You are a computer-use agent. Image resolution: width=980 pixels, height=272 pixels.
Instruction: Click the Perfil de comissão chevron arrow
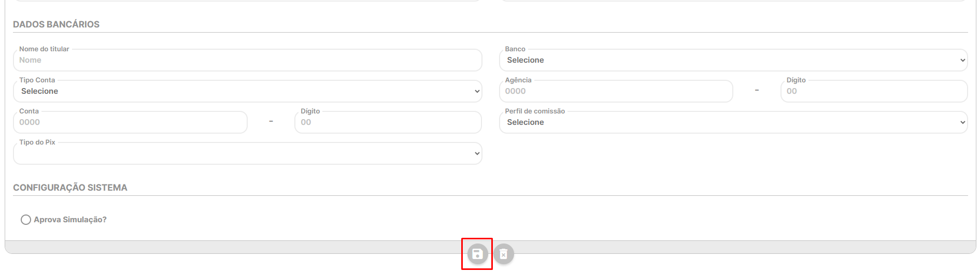point(962,122)
